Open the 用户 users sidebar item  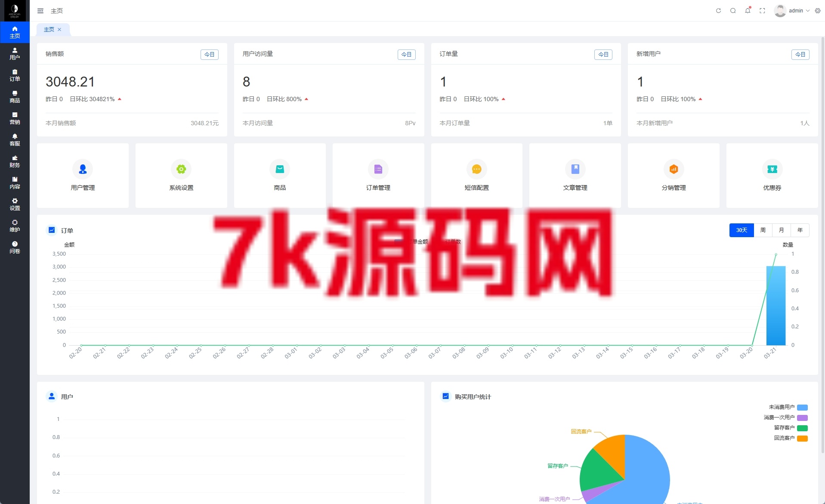[15, 54]
